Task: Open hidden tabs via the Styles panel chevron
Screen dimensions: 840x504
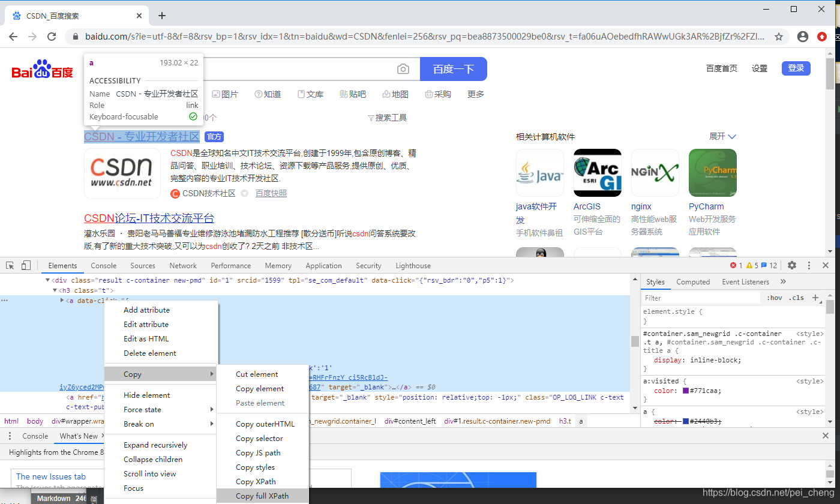Action: pyautogui.click(x=782, y=281)
